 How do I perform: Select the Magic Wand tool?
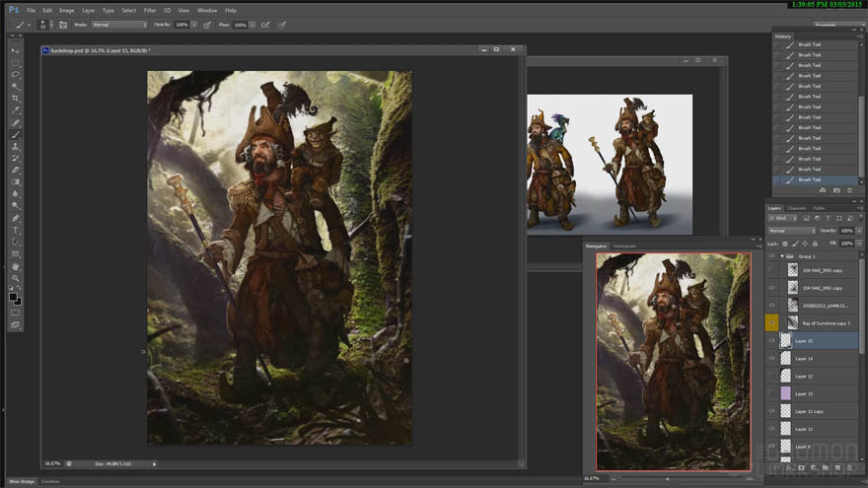point(16,87)
